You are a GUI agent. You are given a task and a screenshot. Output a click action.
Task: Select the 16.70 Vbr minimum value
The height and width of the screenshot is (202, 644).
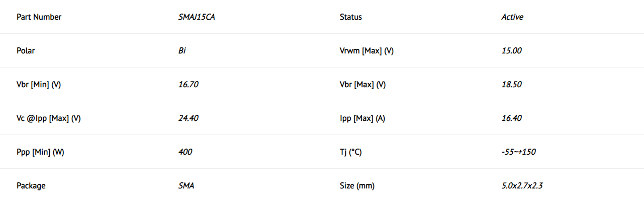pyautogui.click(x=189, y=85)
